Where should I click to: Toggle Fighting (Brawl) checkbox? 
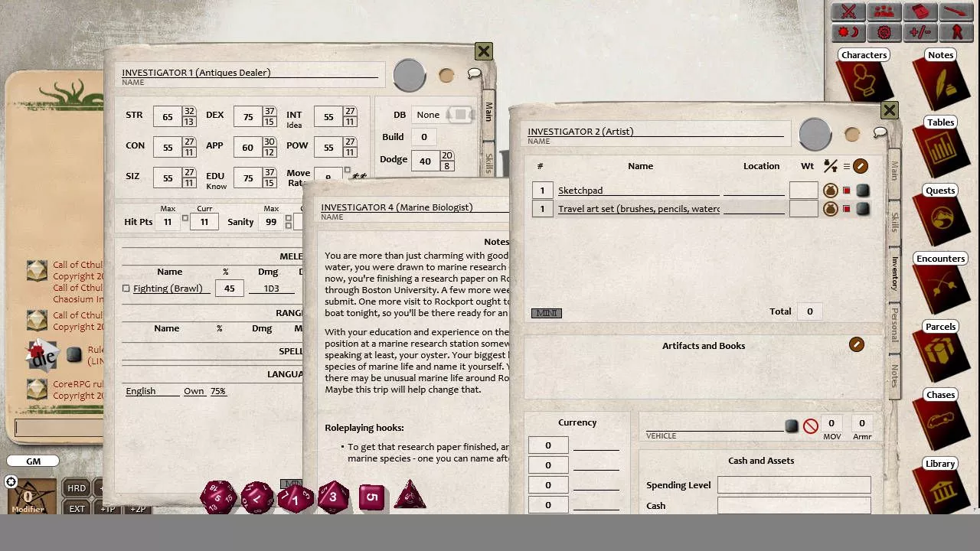pos(126,289)
